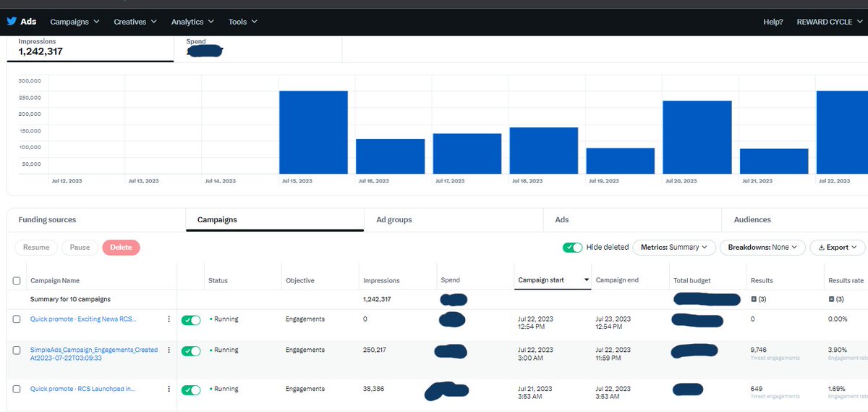Click the 250,217 impressions cell
868x412 pixels.
click(x=374, y=350)
